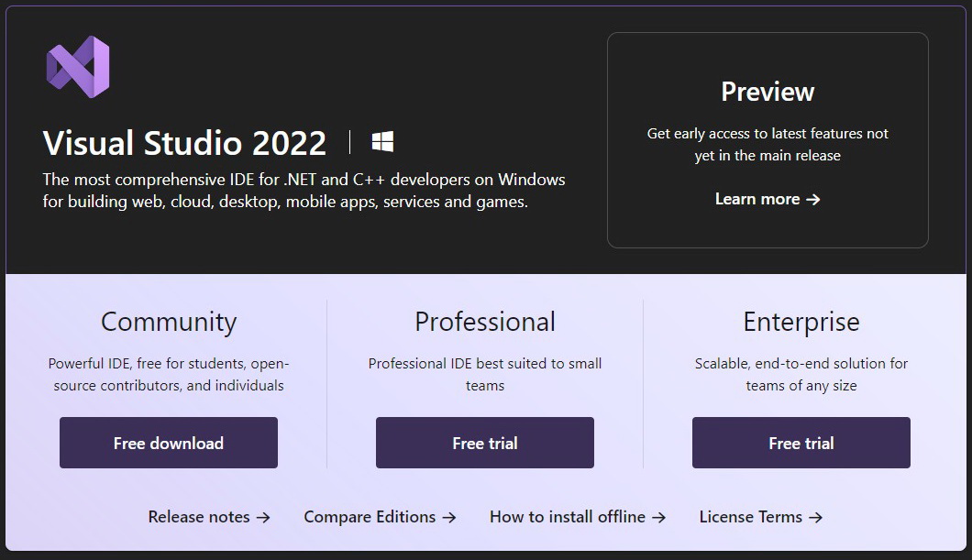
Task: Click the Windows logo next to the title
Action: [x=381, y=140]
